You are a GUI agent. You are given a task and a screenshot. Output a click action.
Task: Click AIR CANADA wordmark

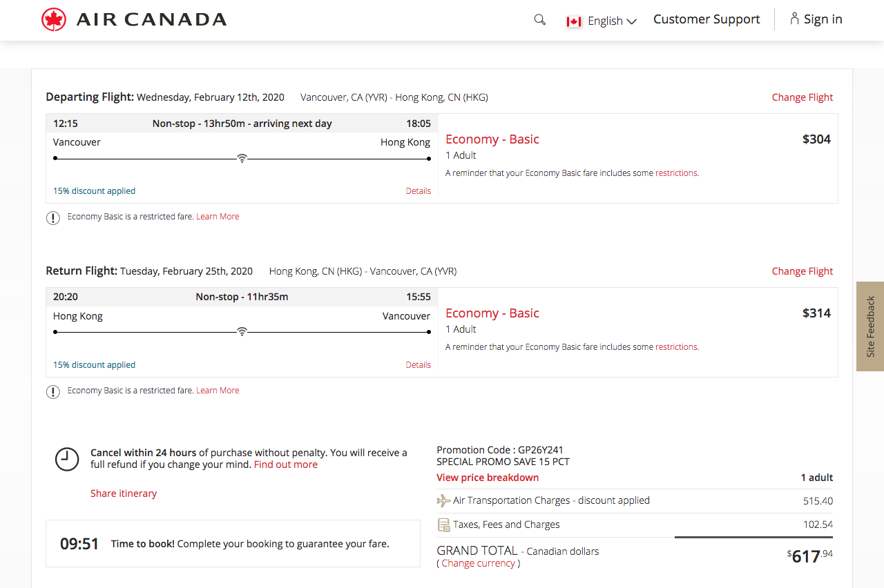coord(151,19)
